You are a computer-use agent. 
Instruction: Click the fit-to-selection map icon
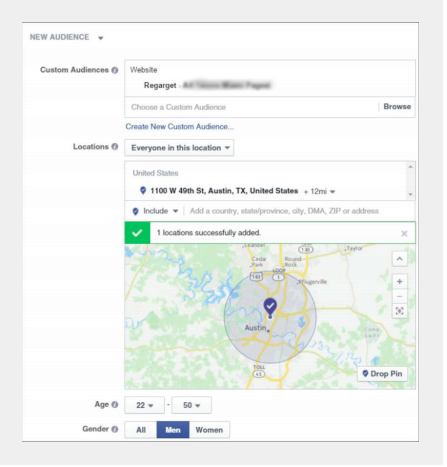[x=399, y=311]
